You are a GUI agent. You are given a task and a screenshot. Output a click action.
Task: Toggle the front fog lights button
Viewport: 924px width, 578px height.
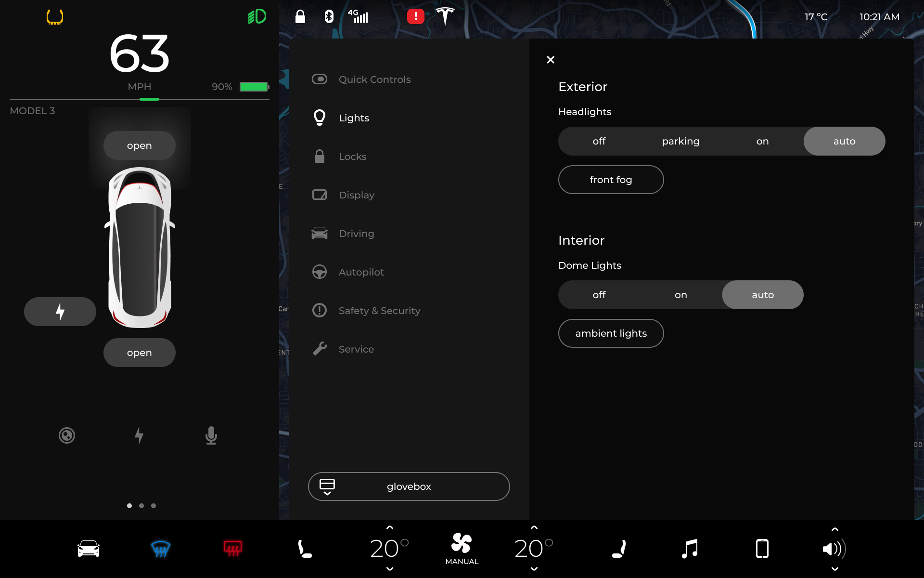point(611,180)
